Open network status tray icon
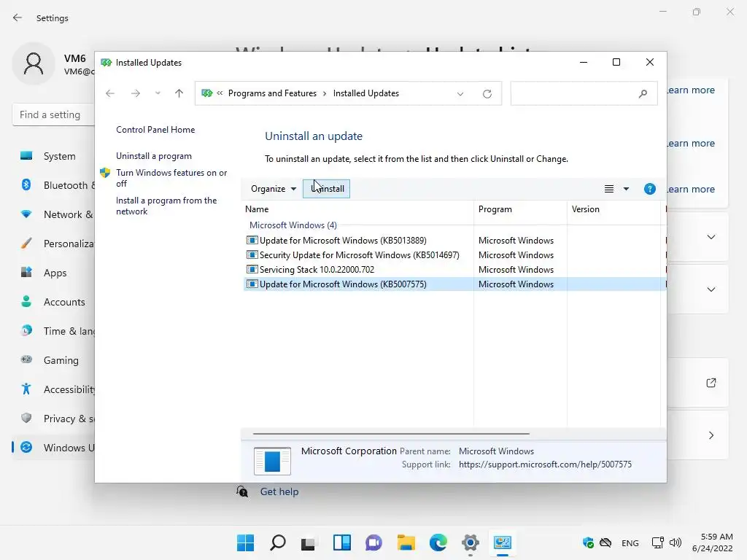747x560 pixels. (x=657, y=542)
